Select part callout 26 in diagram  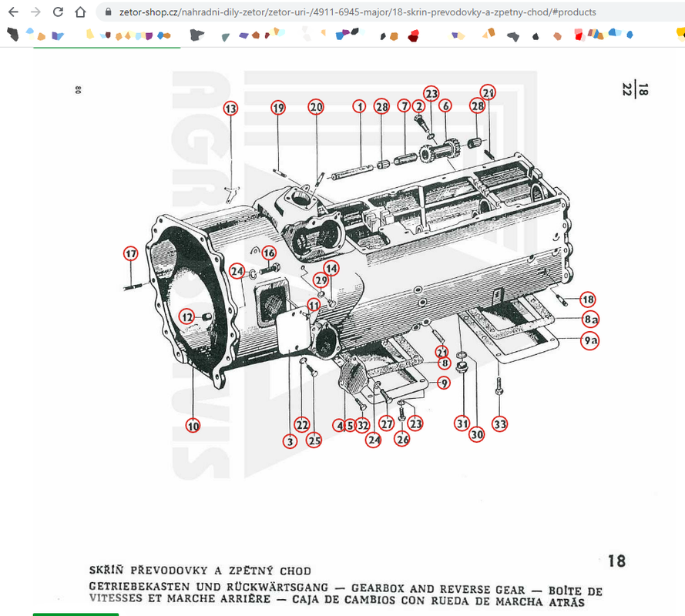coord(402,439)
